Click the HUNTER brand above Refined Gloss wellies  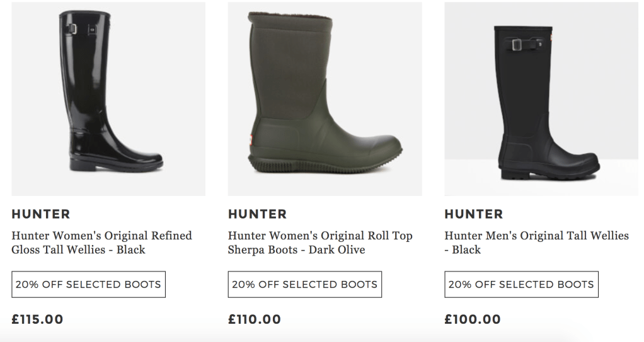(x=41, y=214)
